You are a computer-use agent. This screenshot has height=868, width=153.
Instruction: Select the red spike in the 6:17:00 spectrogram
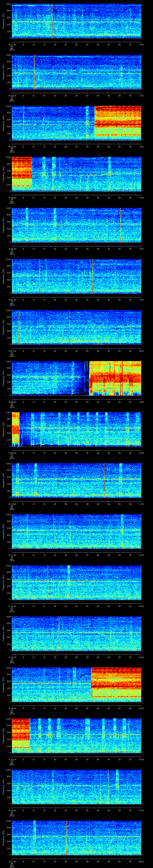click(67, 838)
